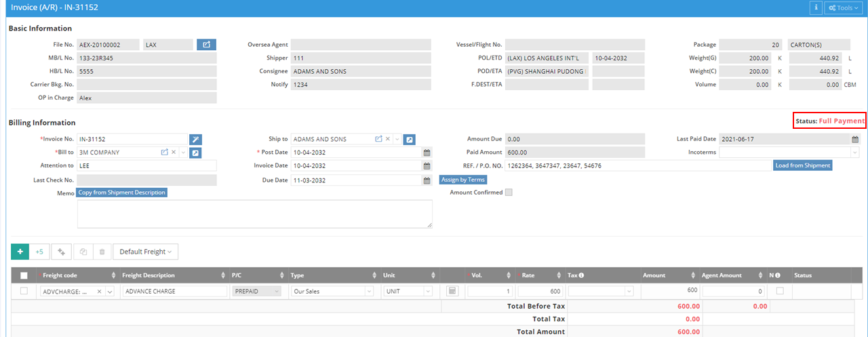The image size is (868, 337).
Task: Check the select-all checkbox in table header
Action: [24, 275]
